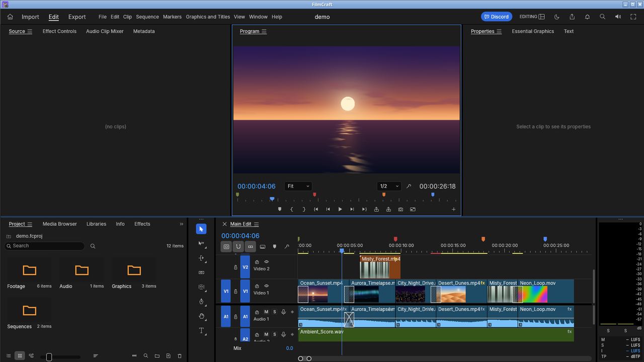644x362 pixels.
Task: Select the Pen tool
Action: point(201,302)
